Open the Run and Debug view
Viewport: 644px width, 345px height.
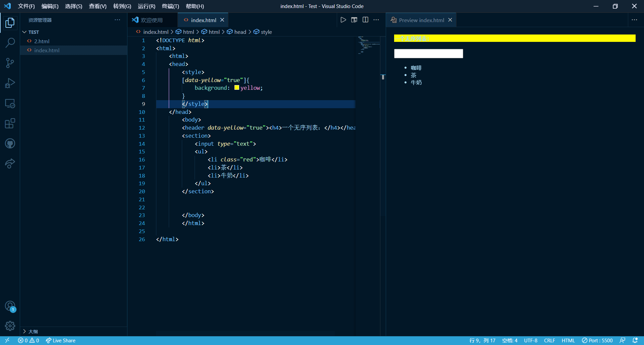tap(10, 83)
